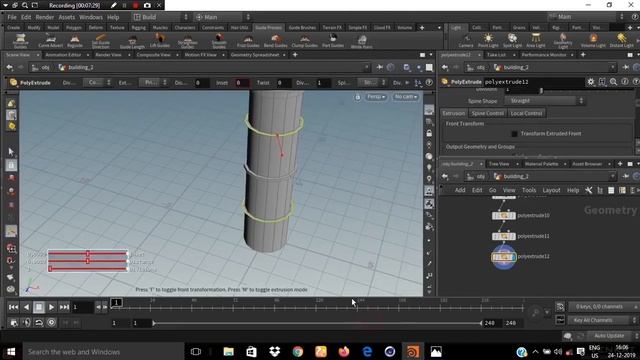The image size is (640, 360).
Task: Click the Reguide shelf tool
Action: (x=74, y=40)
